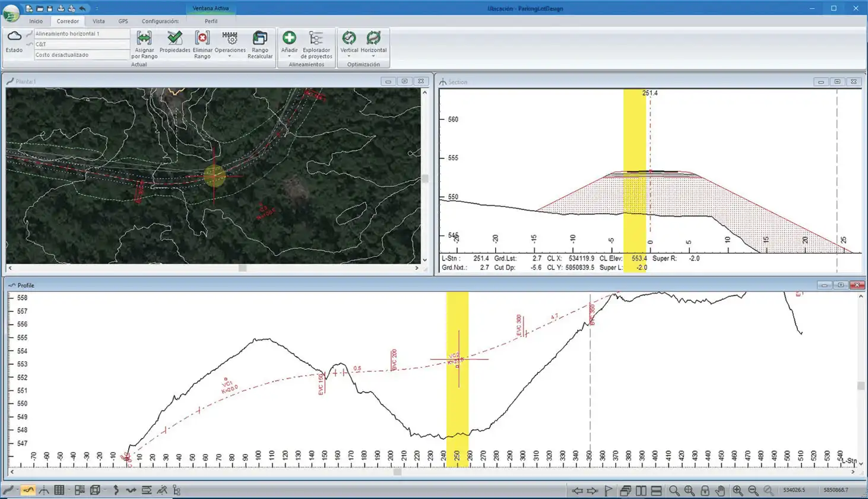Image resolution: width=868 pixels, height=499 pixels.
Task: Toggle the zoom lock padlock icon
Action: [705, 490]
